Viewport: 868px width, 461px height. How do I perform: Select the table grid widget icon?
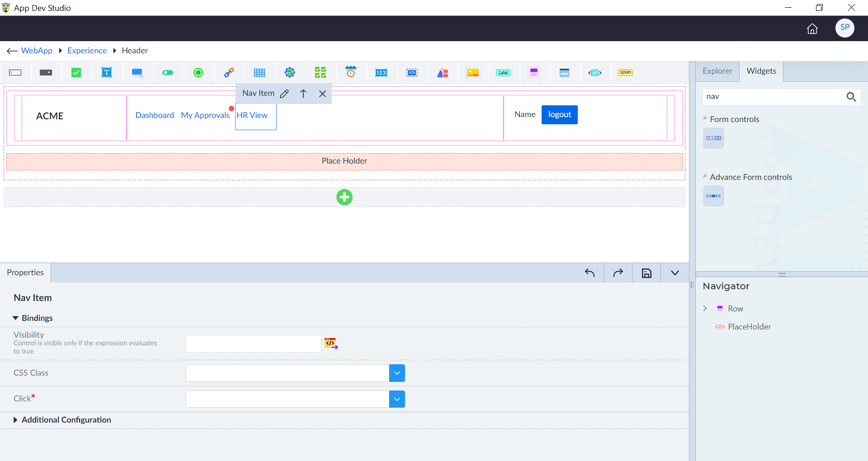259,73
